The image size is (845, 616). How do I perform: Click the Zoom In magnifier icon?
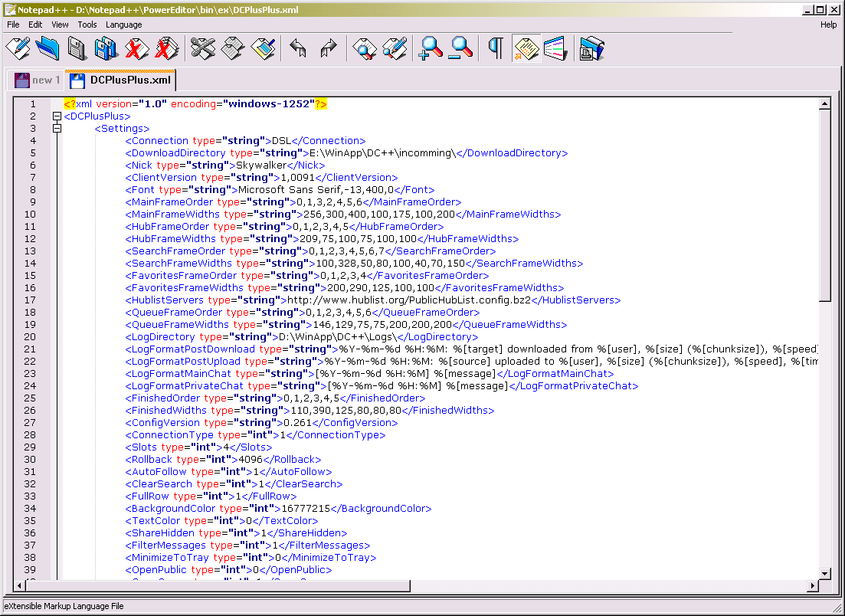(431, 48)
